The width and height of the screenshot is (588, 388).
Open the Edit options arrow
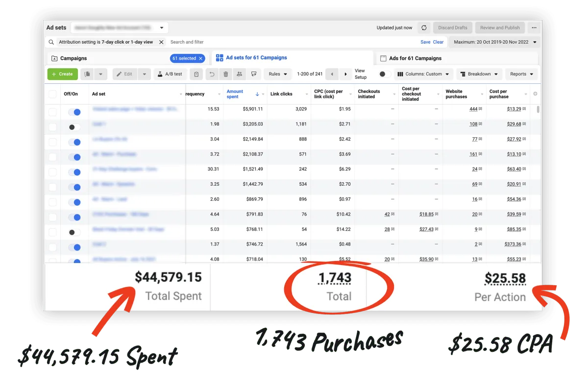click(145, 74)
